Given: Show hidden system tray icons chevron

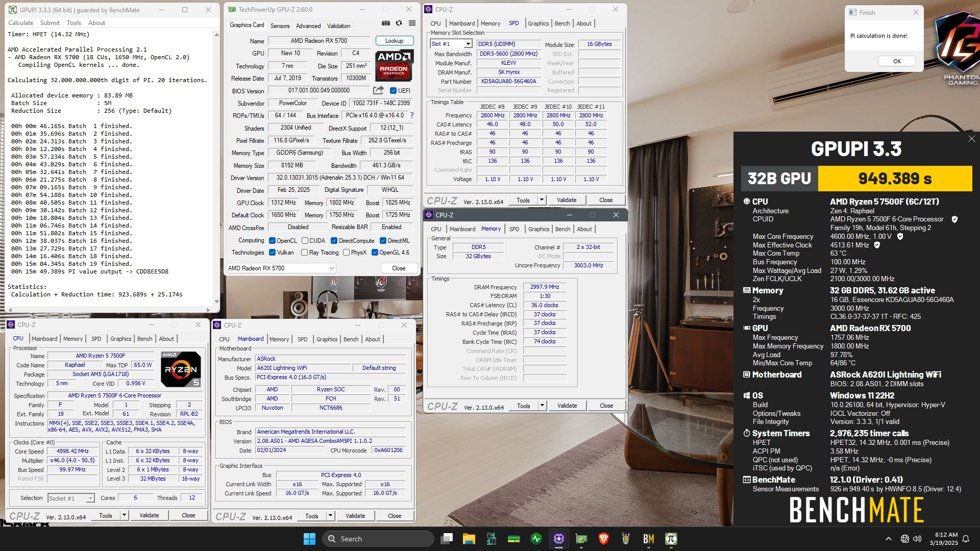Looking at the screenshot, I should (889, 539).
